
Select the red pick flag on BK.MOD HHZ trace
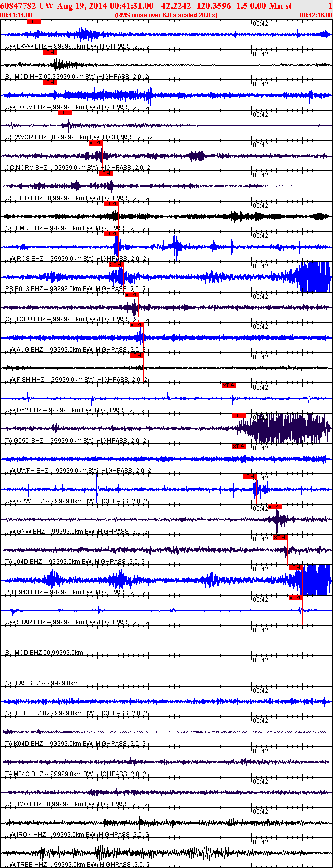point(49,52)
